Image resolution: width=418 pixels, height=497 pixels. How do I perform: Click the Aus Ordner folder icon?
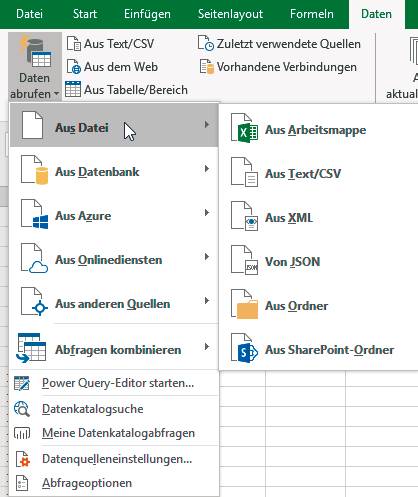pos(244,304)
